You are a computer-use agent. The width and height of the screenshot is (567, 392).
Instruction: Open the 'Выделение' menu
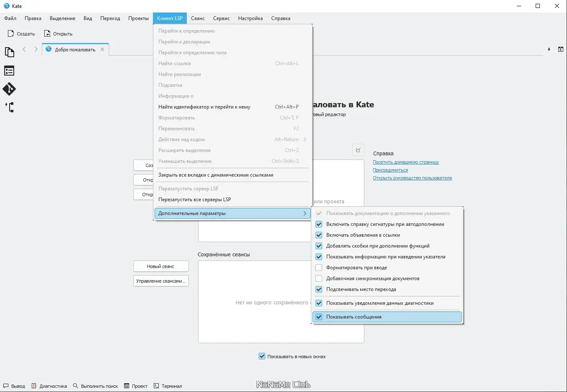click(63, 18)
